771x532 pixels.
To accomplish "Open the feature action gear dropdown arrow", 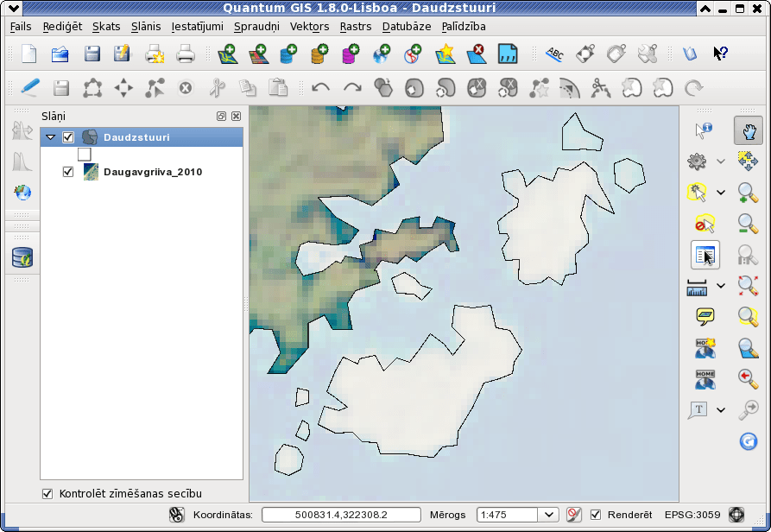I will [x=720, y=161].
